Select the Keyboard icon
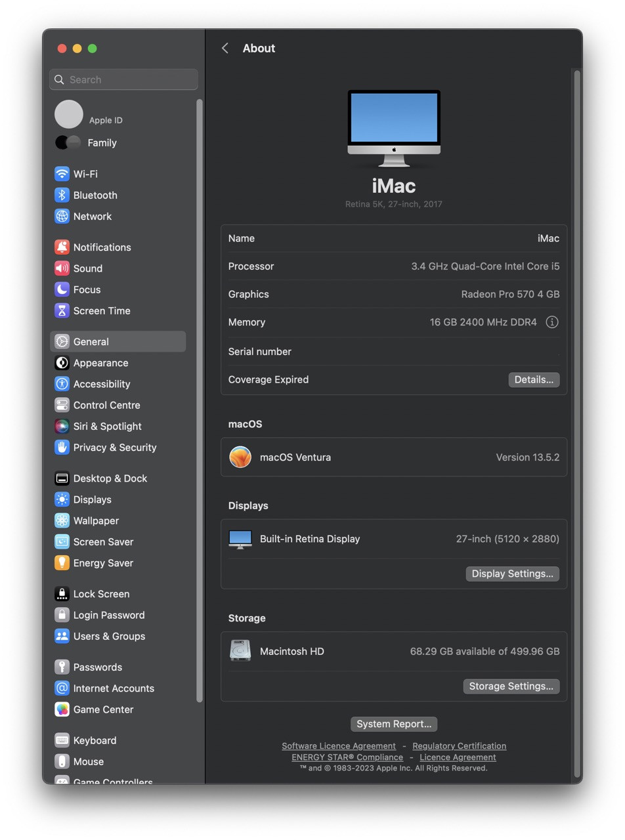Screen dimensions: 625x840 point(62,740)
